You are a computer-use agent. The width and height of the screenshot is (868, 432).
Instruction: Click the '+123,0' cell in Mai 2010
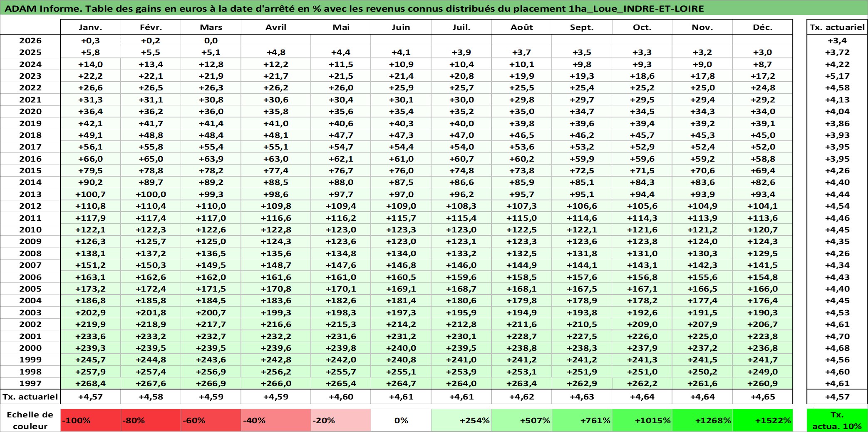point(341,230)
